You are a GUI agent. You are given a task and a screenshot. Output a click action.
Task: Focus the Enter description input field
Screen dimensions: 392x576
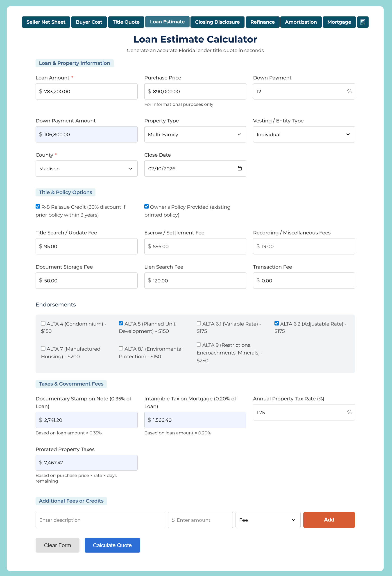tap(100, 520)
